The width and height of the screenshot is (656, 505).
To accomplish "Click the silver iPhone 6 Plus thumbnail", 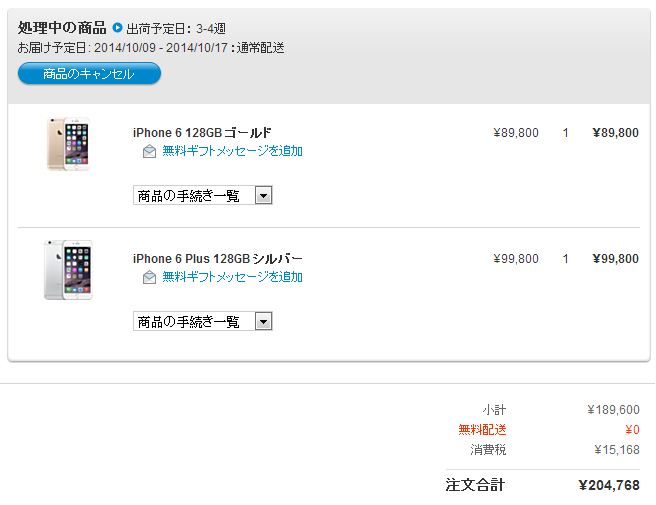I will coord(68,270).
